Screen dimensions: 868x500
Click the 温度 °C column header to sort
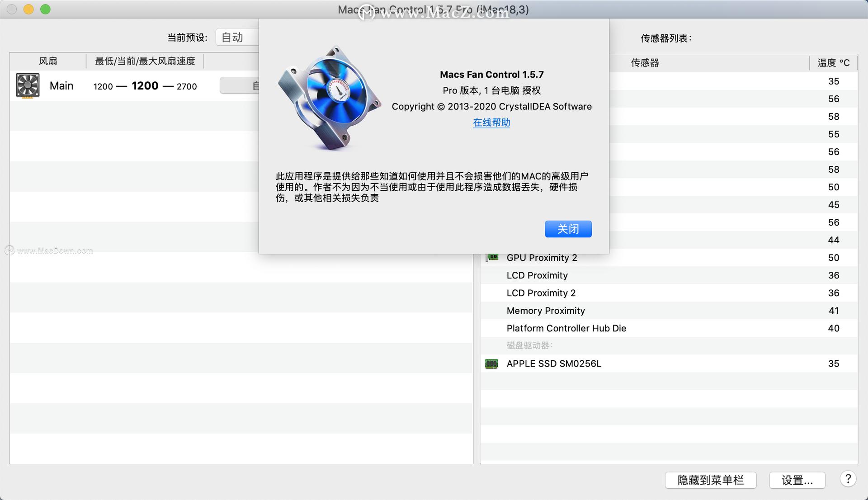832,62
